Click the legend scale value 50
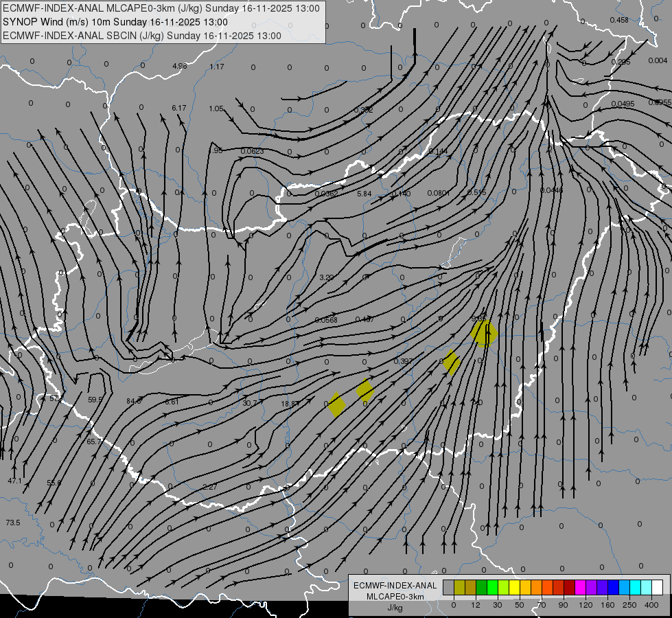The image size is (672, 618). (520, 605)
